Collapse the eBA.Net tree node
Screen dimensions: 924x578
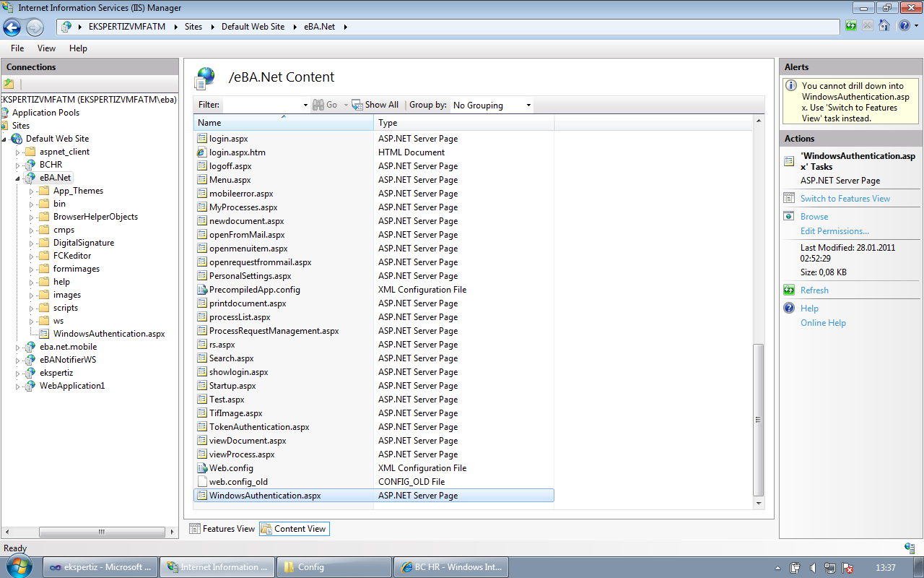point(17,178)
